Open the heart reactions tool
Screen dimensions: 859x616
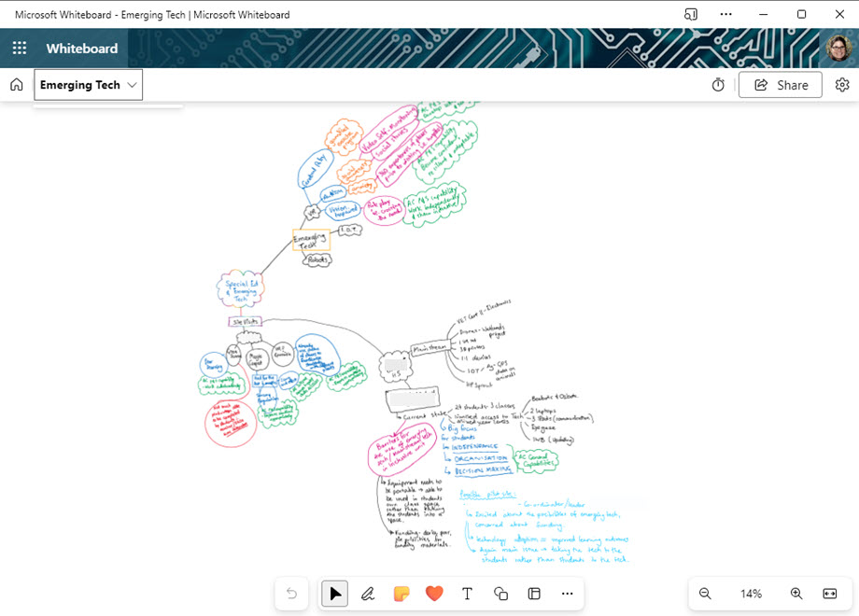click(x=434, y=594)
